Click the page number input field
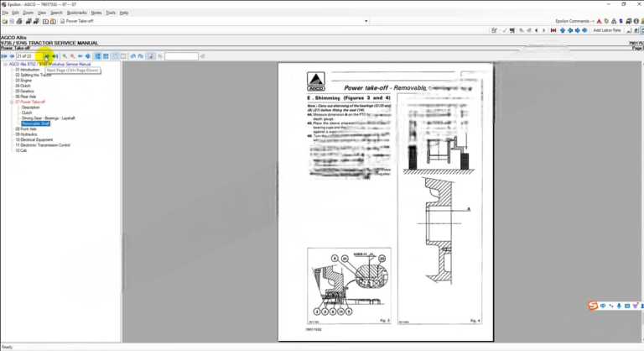The width and height of the screenshot is (644, 351). (29, 56)
